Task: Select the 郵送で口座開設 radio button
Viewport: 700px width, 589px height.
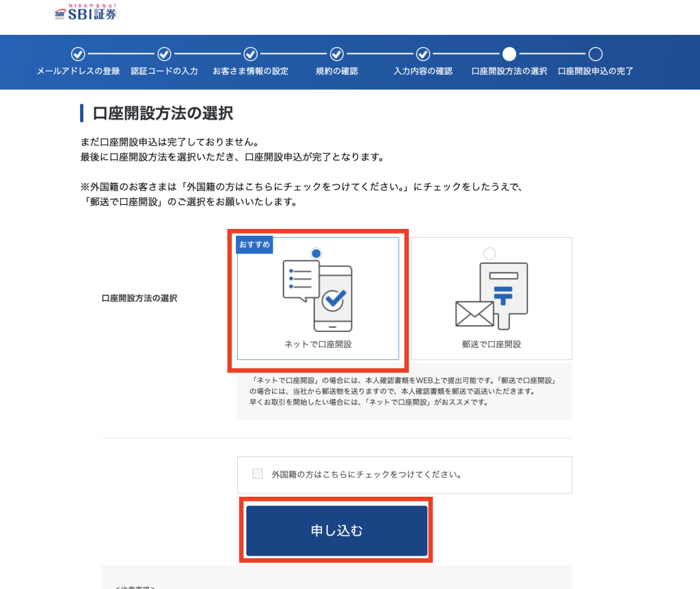Action: pos(489,253)
